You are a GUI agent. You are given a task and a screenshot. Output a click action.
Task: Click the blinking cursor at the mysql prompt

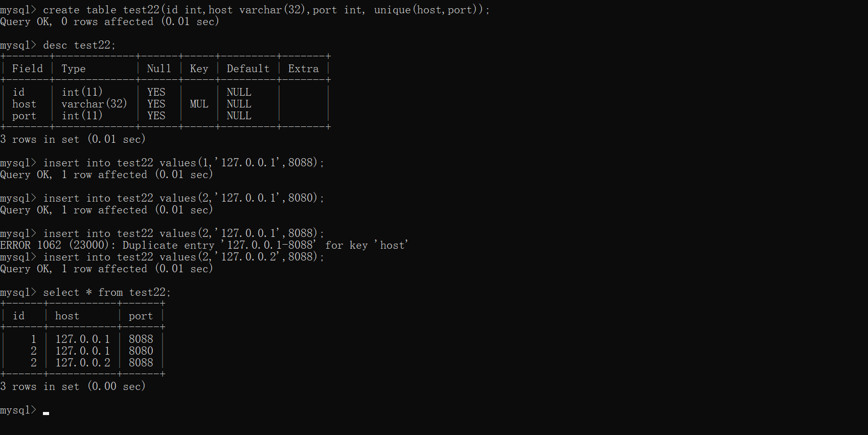46,412
